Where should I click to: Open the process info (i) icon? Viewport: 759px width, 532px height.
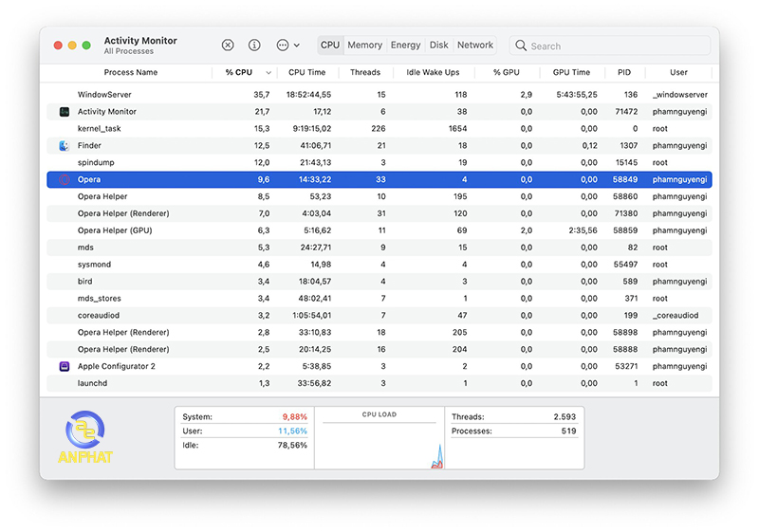(x=254, y=46)
